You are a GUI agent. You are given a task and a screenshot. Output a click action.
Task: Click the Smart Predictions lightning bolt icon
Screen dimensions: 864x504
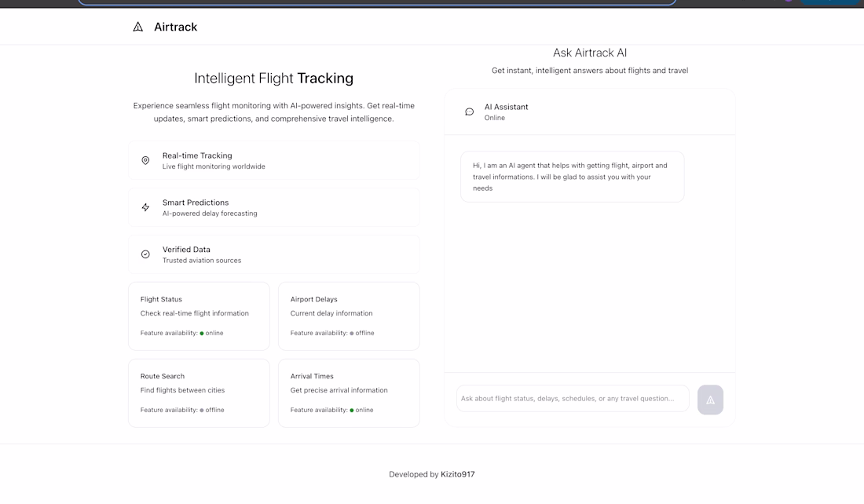[x=145, y=207]
